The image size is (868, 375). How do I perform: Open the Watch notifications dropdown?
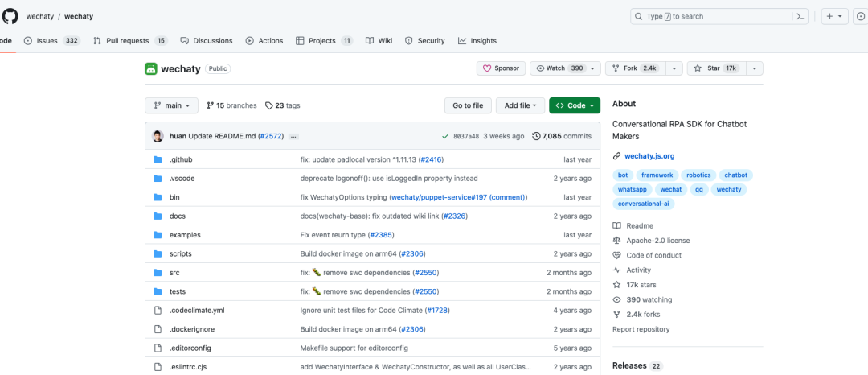[x=565, y=68]
